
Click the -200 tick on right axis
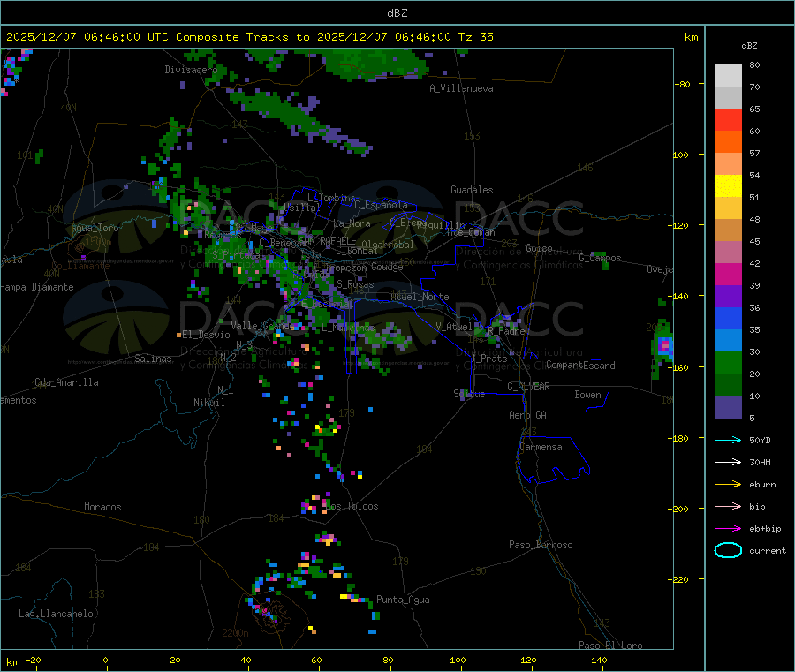click(679, 509)
